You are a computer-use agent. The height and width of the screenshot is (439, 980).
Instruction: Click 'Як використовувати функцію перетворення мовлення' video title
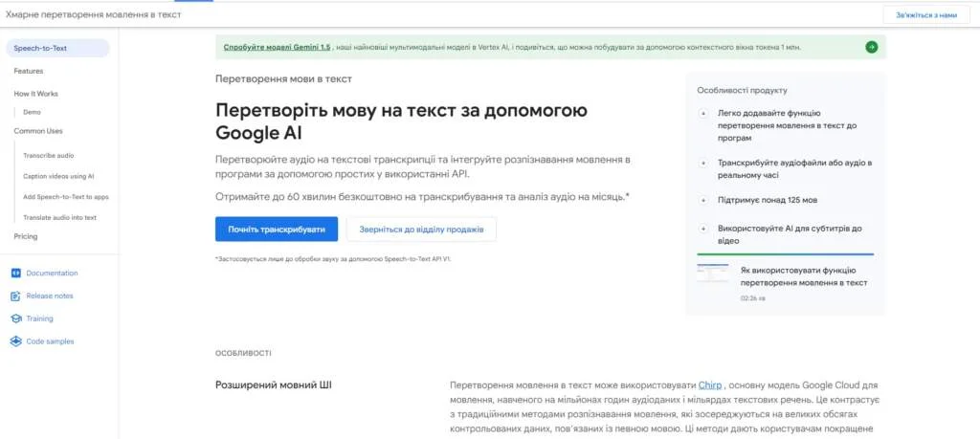pyautogui.click(x=804, y=276)
